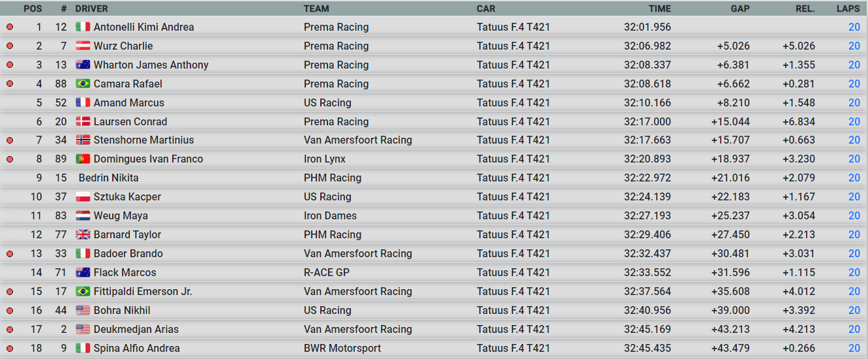Sort by the GAP column header
Viewport: 868px width, 359px height.
pos(740,8)
